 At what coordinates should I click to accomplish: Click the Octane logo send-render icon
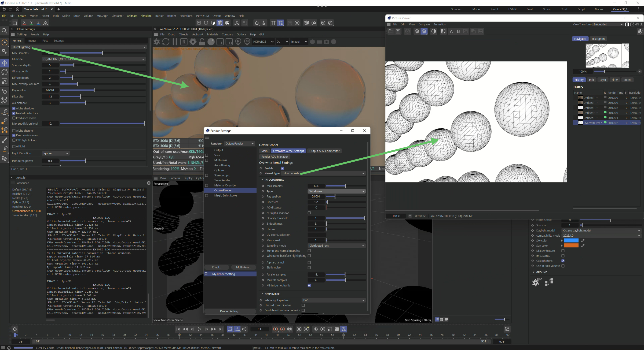tap(157, 42)
